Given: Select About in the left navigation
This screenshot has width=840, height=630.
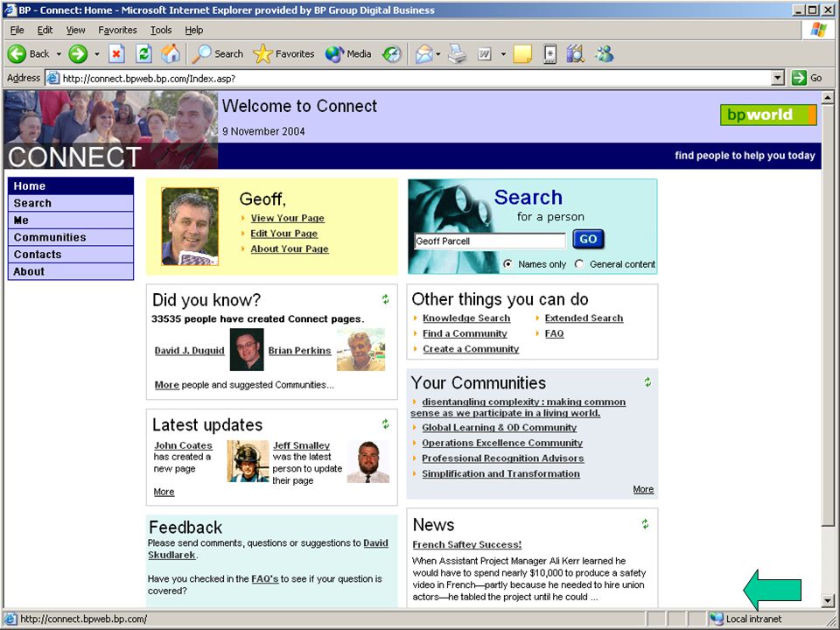Looking at the screenshot, I should click(71, 271).
